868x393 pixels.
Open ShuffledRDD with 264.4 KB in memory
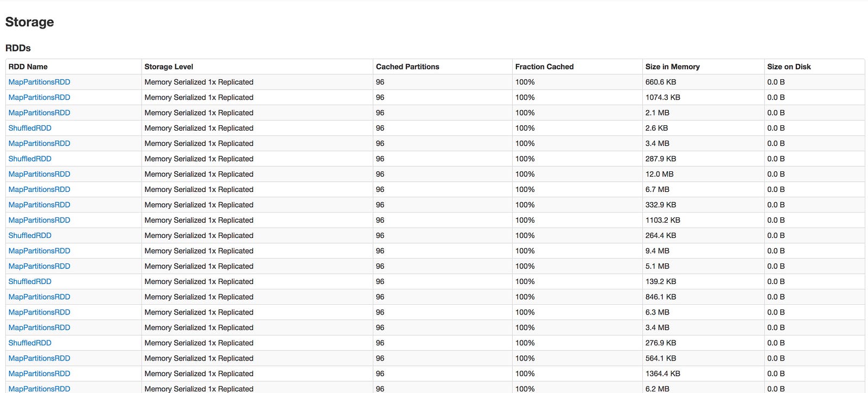(30, 235)
